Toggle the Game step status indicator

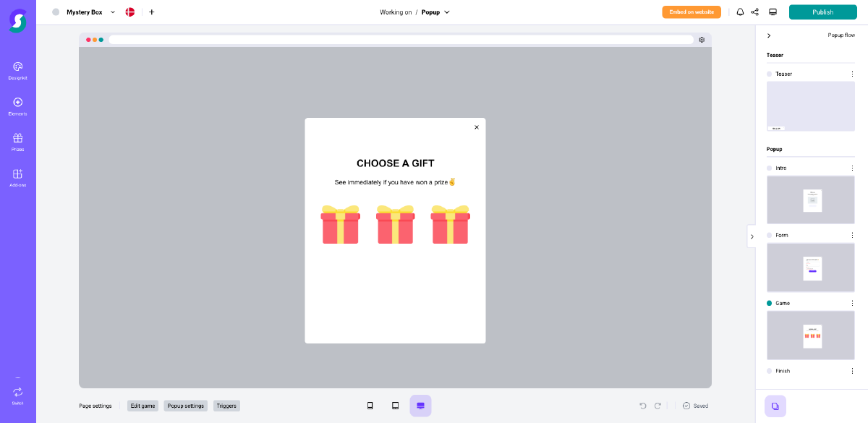pyautogui.click(x=768, y=302)
